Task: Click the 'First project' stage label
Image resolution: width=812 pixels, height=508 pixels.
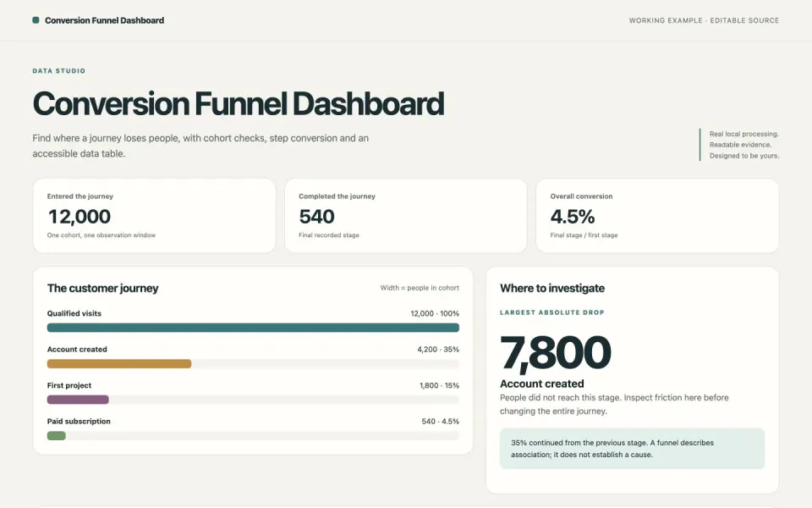Action: click(69, 385)
